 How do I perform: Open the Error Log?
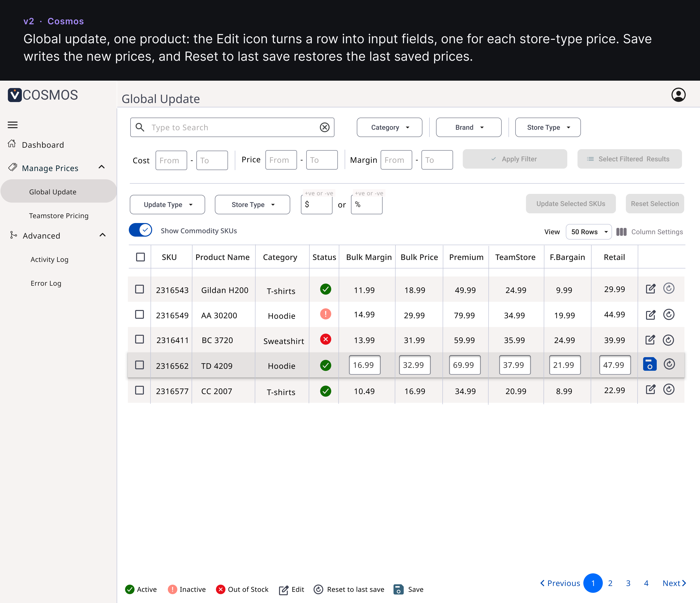(46, 283)
